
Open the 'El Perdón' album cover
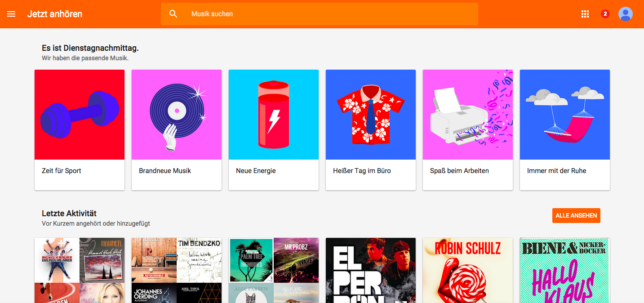pyautogui.click(x=371, y=270)
